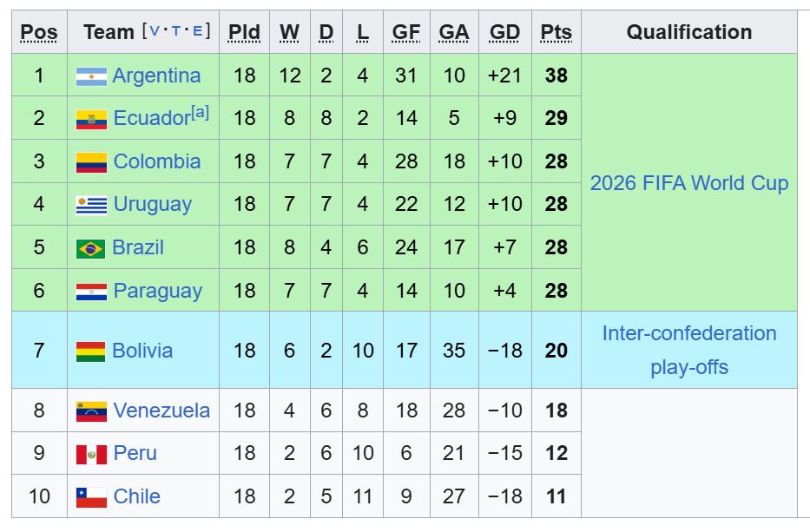The image size is (810, 532).
Task: Click the Venezuela flag icon
Action: [91, 411]
